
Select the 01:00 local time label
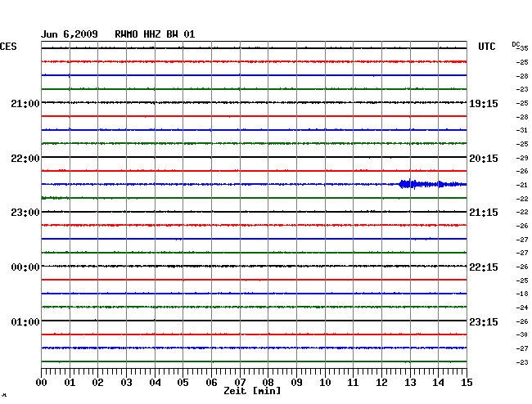coord(25,322)
